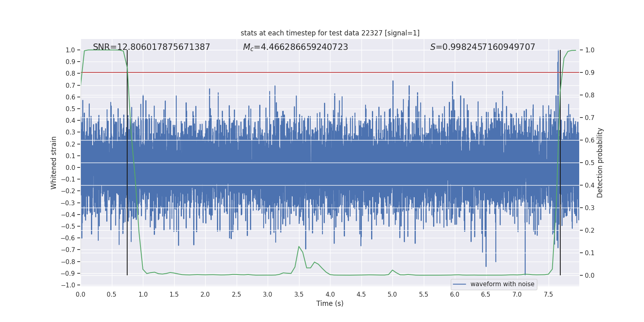Click the "Detection probability" right axis label
Image resolution: width=644 pixels, height=322 pixels.
click(600, 163)
